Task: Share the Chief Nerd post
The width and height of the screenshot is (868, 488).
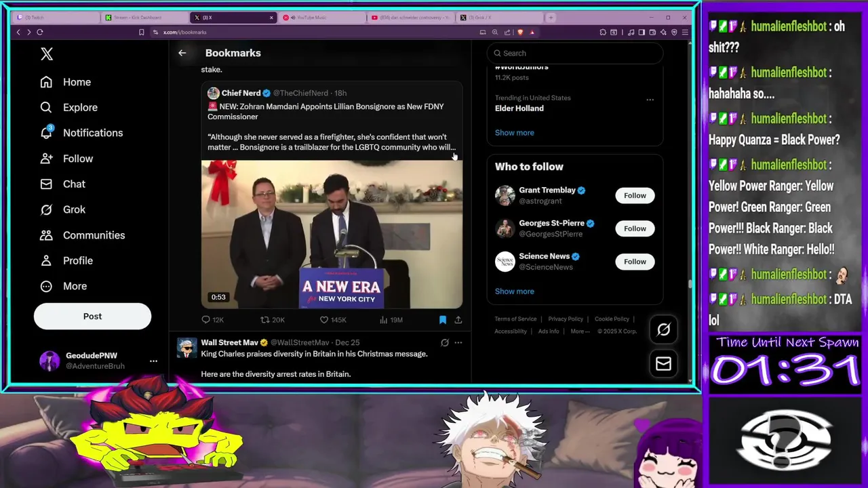Action: [x=458, y=320]
